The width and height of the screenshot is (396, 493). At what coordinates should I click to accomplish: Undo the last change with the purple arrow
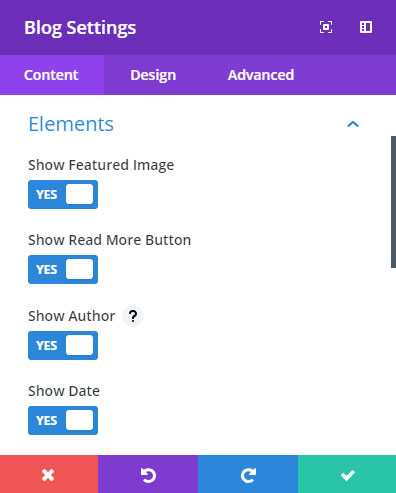pos(148,474)
